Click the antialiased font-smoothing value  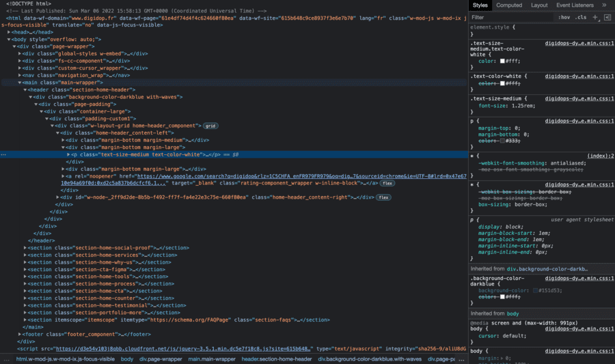568,163
